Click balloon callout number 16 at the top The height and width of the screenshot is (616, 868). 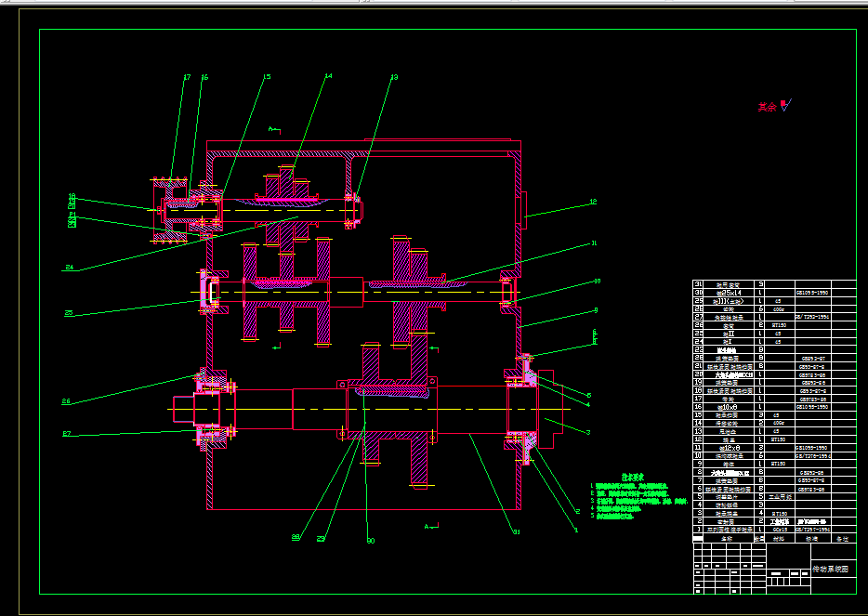(x=204, y=77)
